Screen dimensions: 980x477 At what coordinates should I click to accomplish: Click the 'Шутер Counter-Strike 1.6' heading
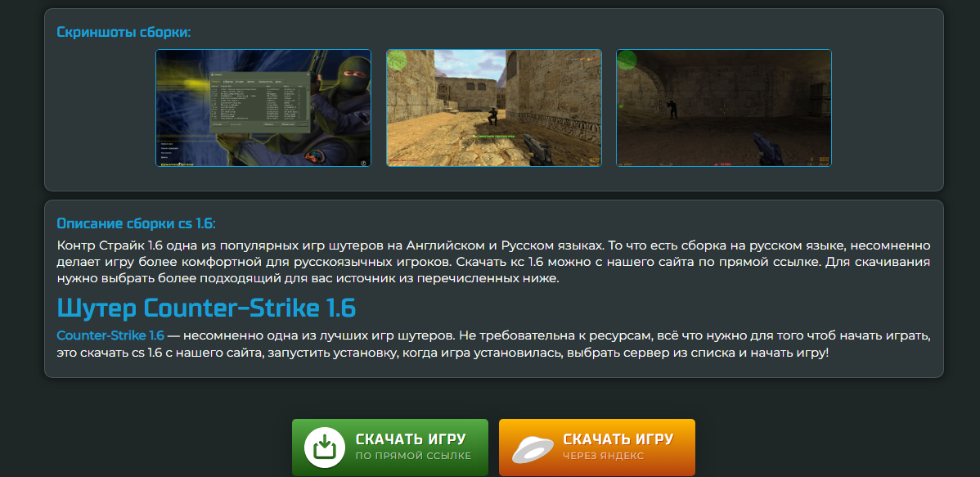(x=206, y=308)
